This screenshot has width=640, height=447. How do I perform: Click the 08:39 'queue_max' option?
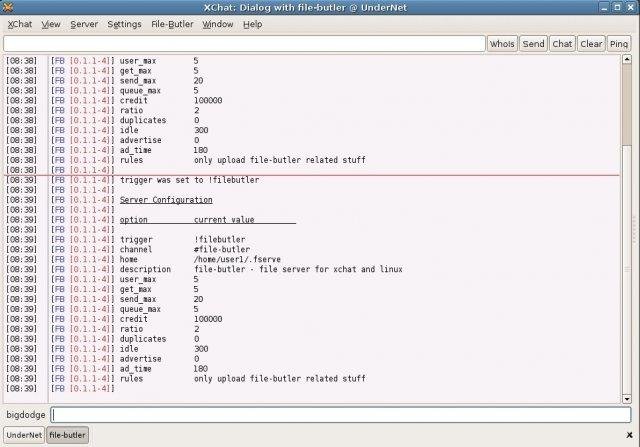coord(140,309)
